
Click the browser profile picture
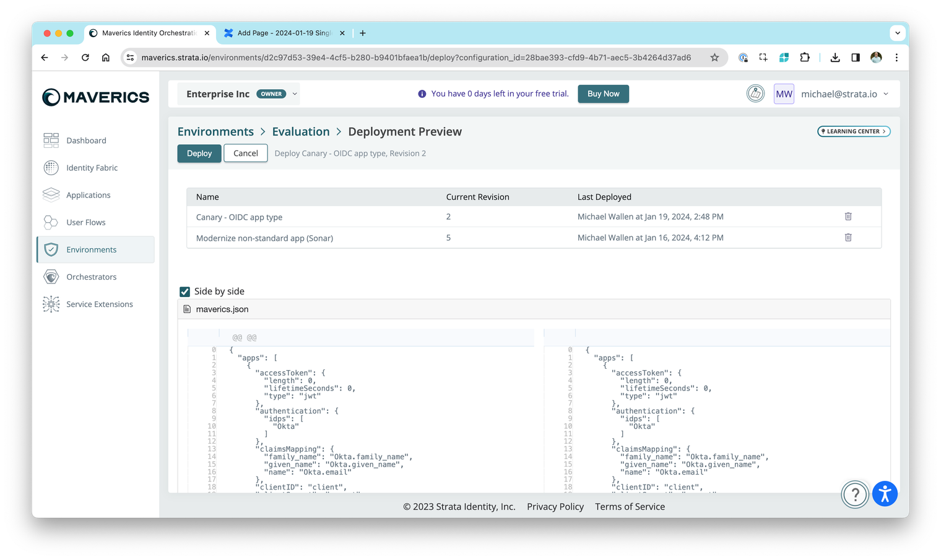(876, 58)
